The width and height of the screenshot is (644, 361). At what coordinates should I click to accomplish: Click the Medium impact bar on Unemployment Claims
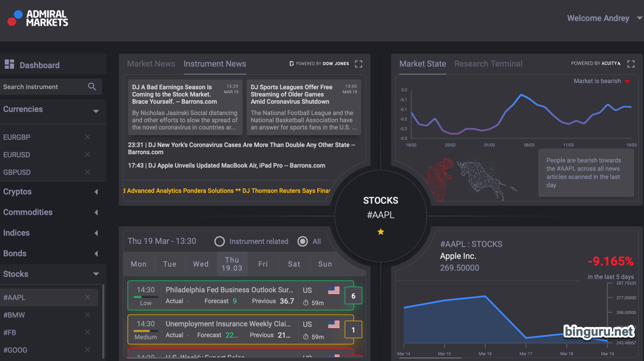tap(146, 331)
